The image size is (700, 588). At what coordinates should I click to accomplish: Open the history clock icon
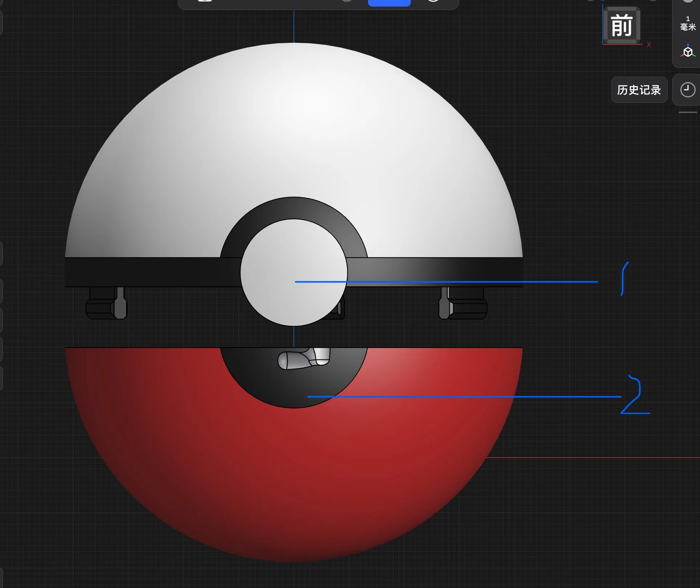coord(687,90)
